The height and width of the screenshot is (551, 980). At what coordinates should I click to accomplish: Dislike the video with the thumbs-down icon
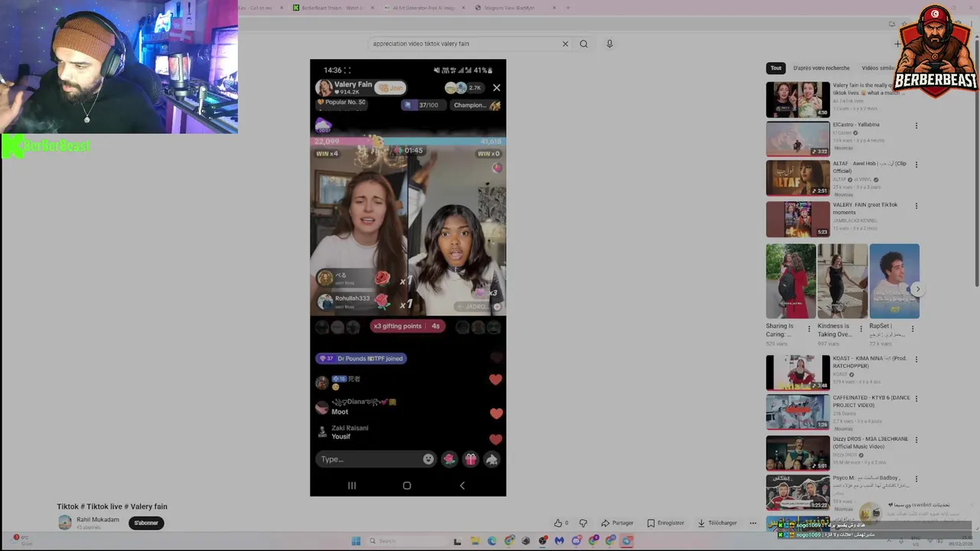(583, 523)
